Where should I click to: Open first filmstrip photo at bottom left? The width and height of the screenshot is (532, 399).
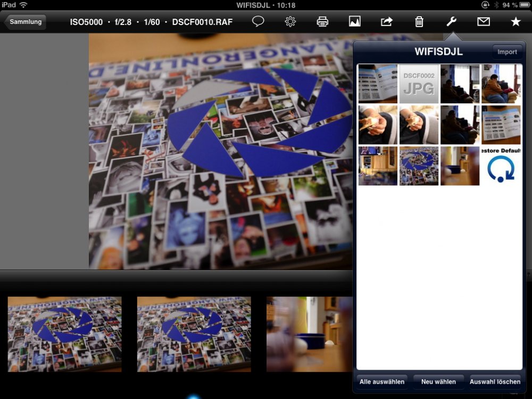pyautogui.click(x=64, y=334)
